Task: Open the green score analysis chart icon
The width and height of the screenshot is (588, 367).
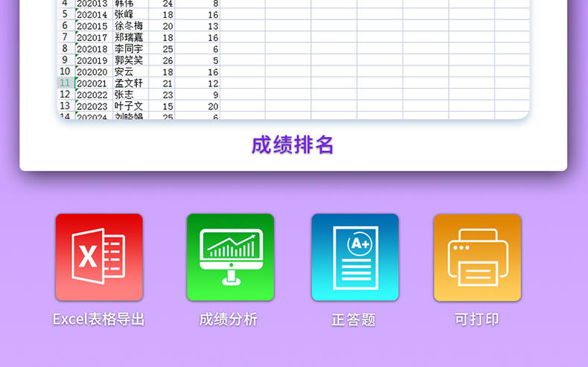Action: point(230,257)
